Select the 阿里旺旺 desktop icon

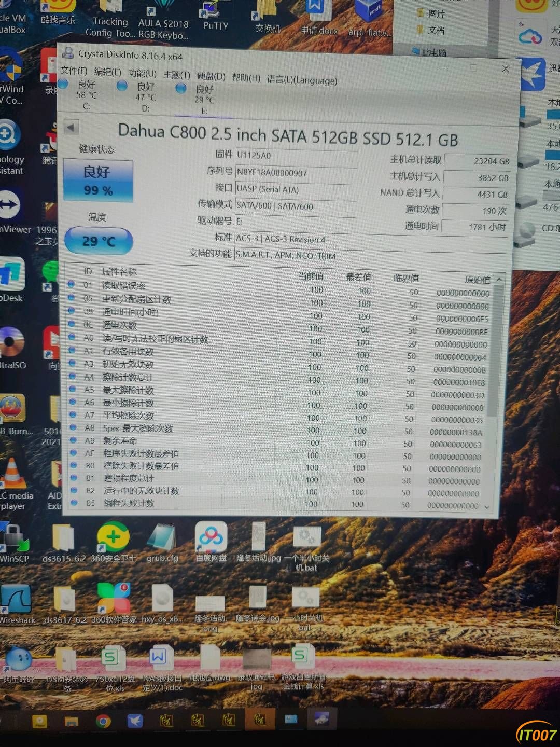coord(18,663)
